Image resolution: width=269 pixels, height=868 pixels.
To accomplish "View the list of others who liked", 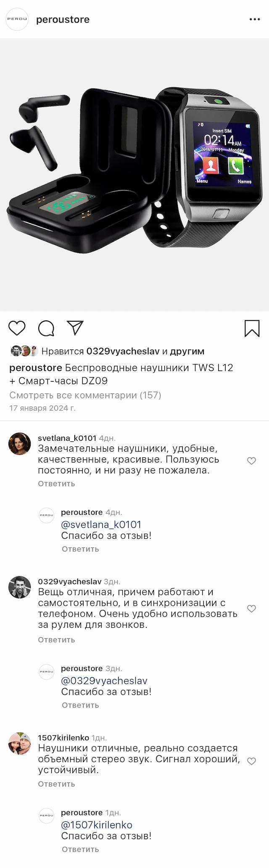I will pos(187,351).
